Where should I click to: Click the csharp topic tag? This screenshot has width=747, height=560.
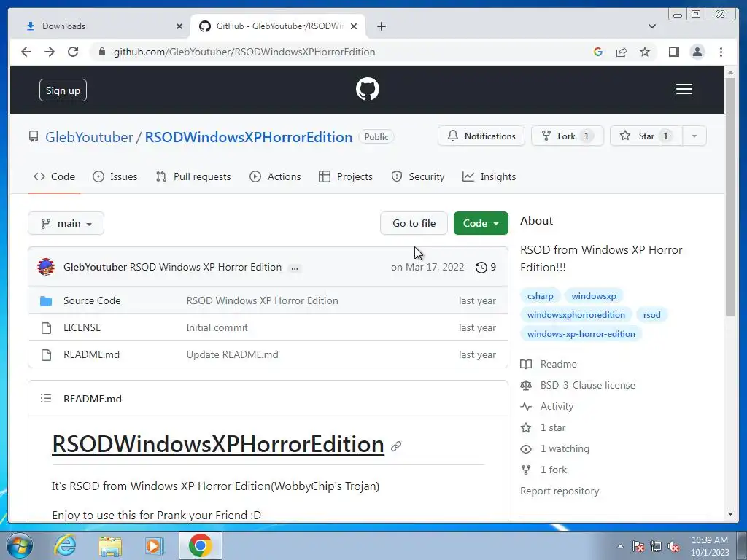click(541, 296)
